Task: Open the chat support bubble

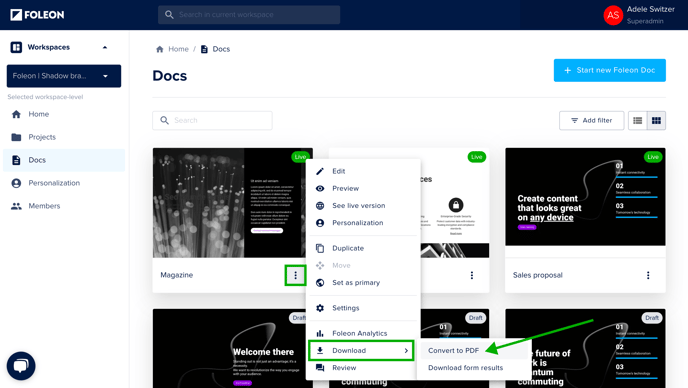Action: point(21,366)
